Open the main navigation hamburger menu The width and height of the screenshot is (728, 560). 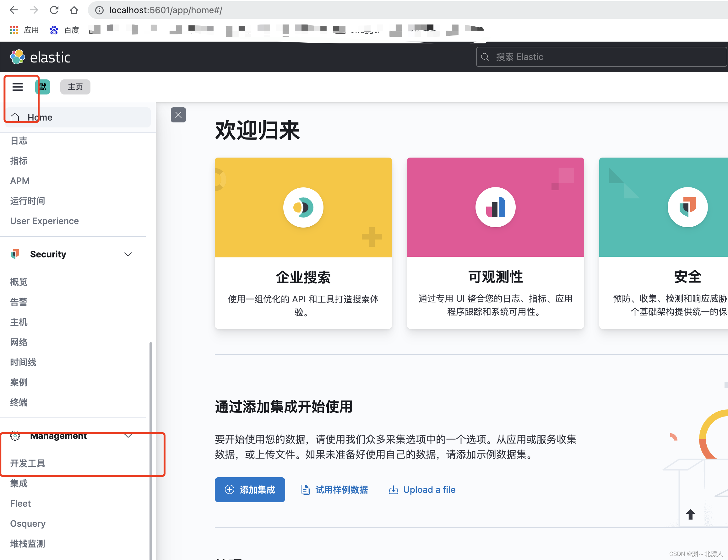pyautogui.click(x=17, y=87)
